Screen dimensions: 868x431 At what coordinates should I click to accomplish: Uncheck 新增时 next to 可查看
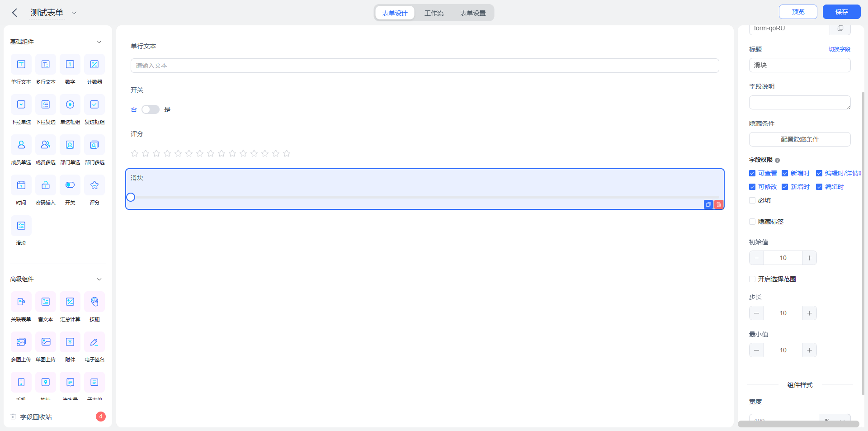pyautogui.click(x=785, y=173)
